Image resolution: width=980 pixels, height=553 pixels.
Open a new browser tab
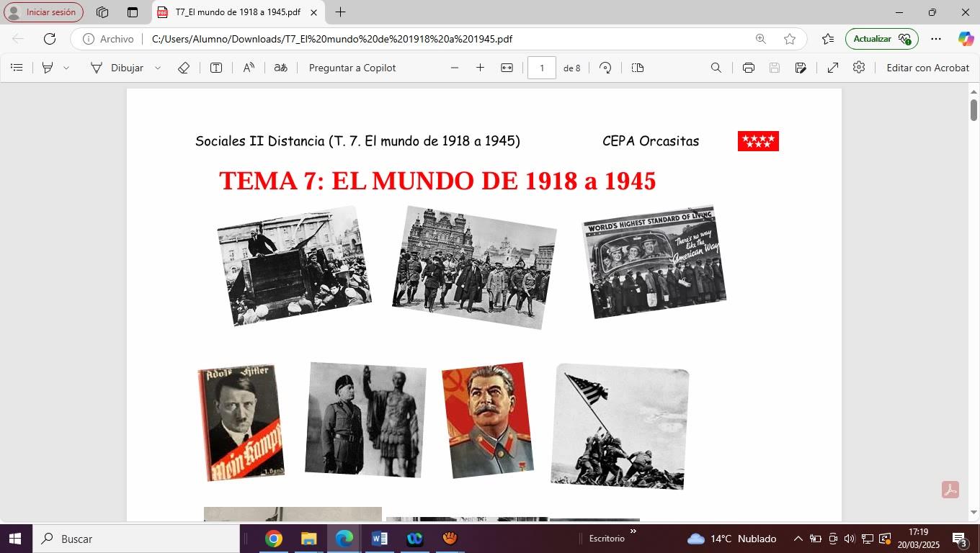click(340, 12)
